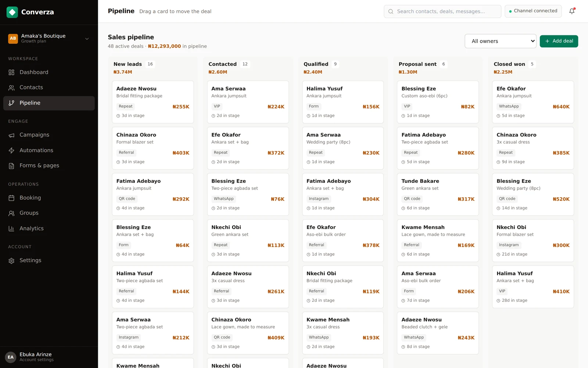Click the Contacted column title
The height and width of the screenshot is (368, 588).
[222, 64]
